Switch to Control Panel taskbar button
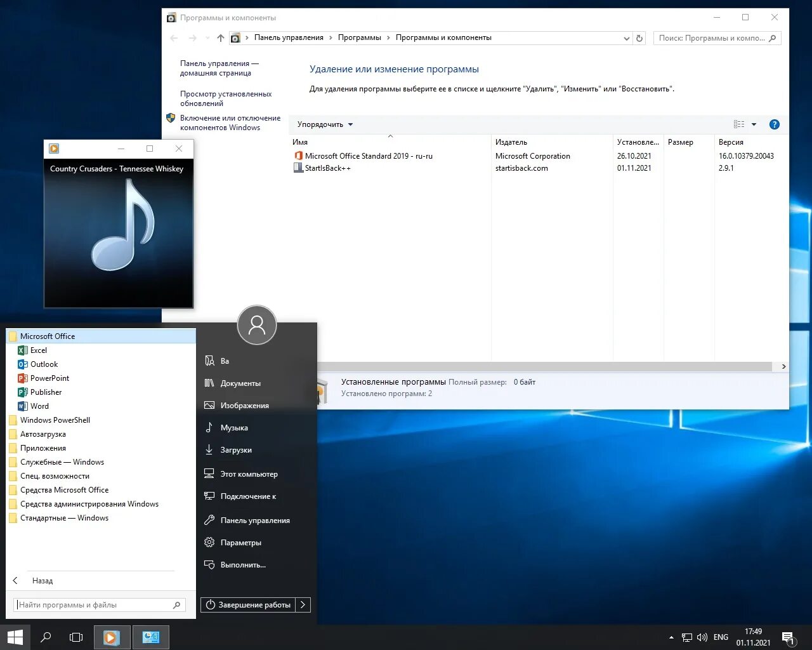This screenshot has width=812, height=650. pos(151,637)
